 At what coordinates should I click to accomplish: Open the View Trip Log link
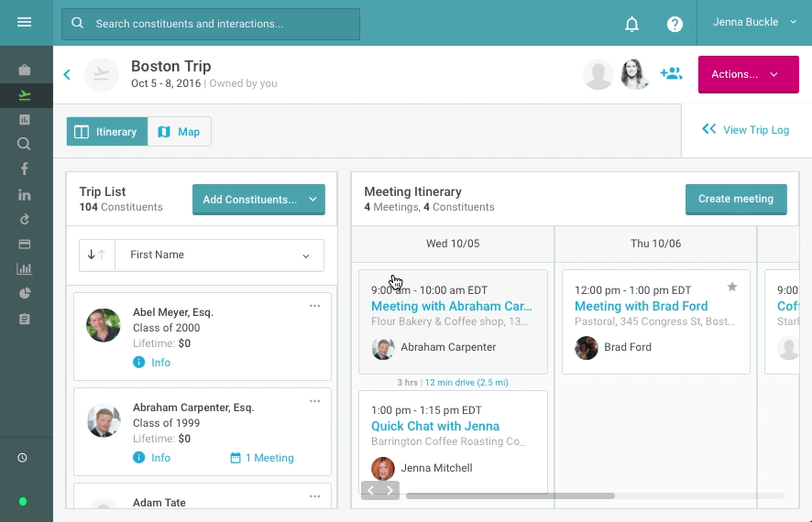click(745, 130)
